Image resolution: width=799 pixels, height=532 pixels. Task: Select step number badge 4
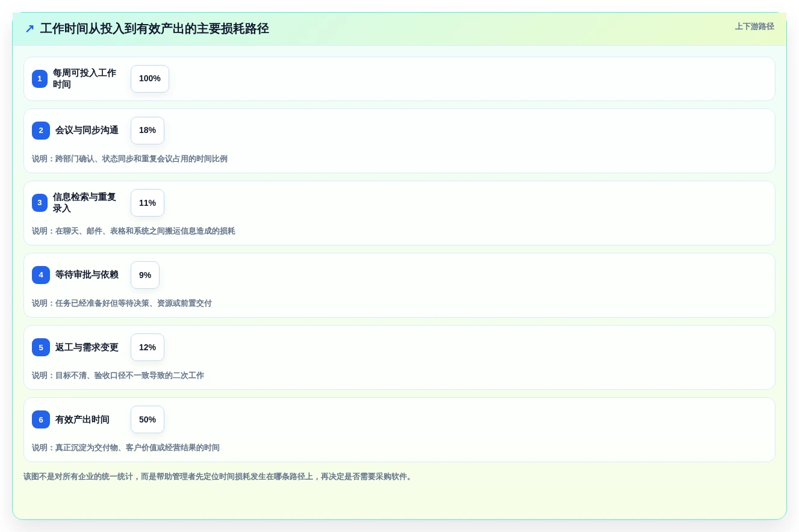41,275
